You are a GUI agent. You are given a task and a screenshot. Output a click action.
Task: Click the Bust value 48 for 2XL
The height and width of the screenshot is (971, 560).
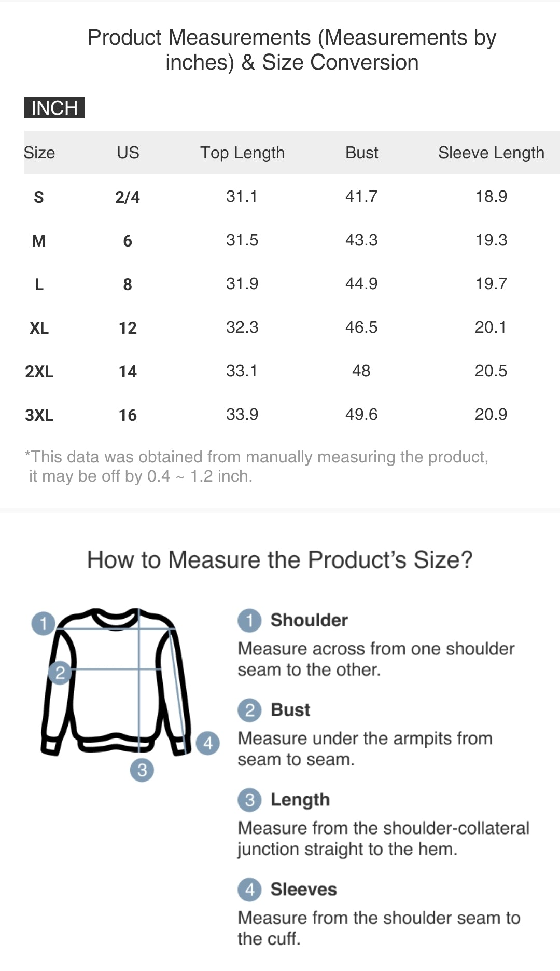(361, 371)
